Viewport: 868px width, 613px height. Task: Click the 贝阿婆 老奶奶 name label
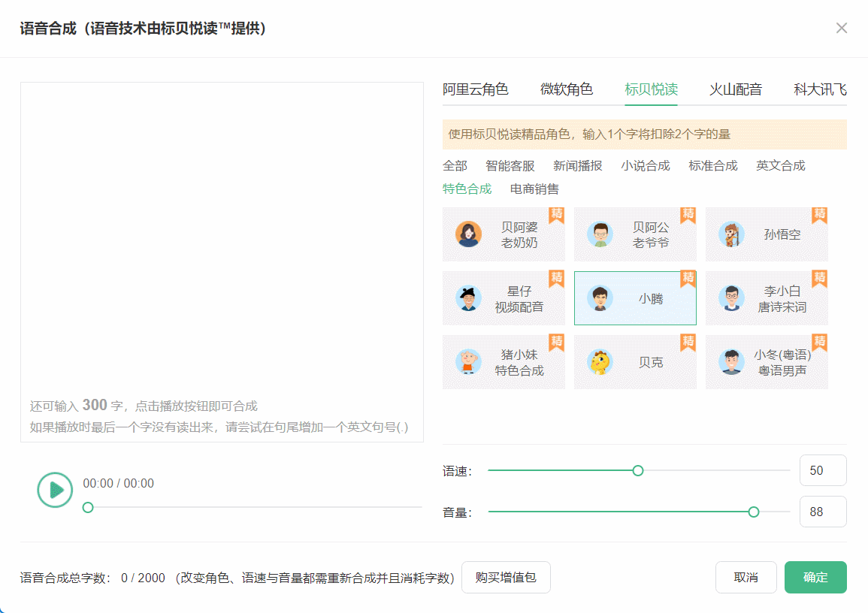pyautogui.click(x=519, y=234)
